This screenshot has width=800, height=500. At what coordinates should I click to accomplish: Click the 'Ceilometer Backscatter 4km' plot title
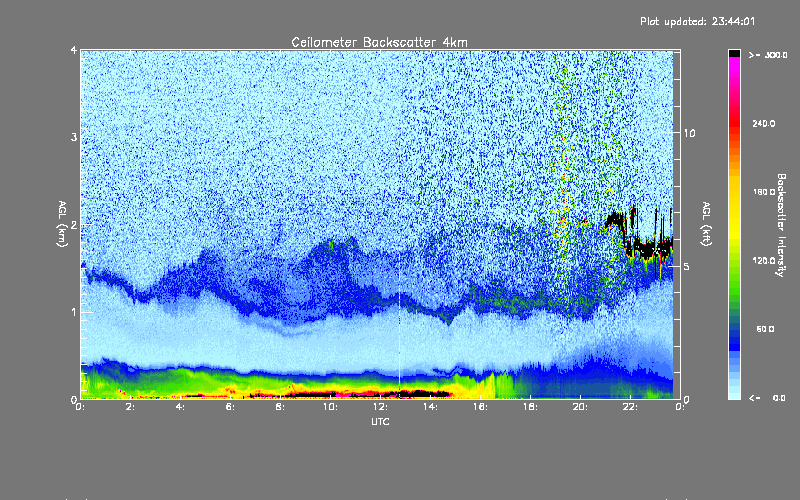(x=379, y=42)
